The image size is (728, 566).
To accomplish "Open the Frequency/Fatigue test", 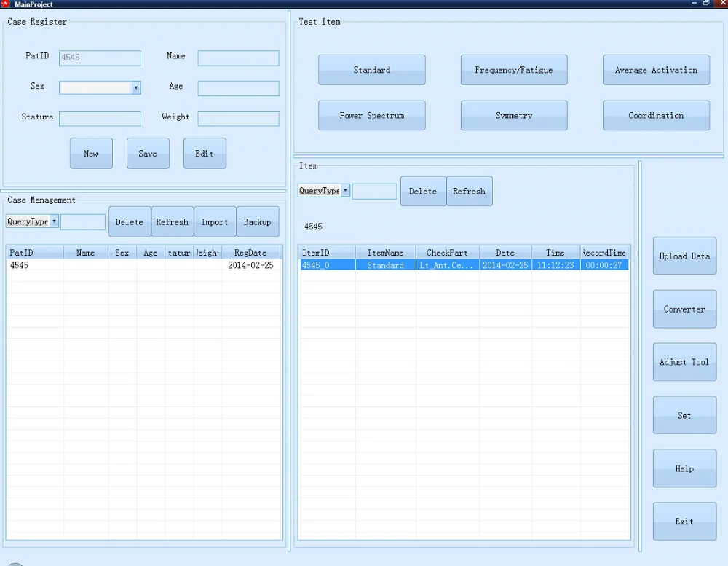I will [x=513, y=70].
